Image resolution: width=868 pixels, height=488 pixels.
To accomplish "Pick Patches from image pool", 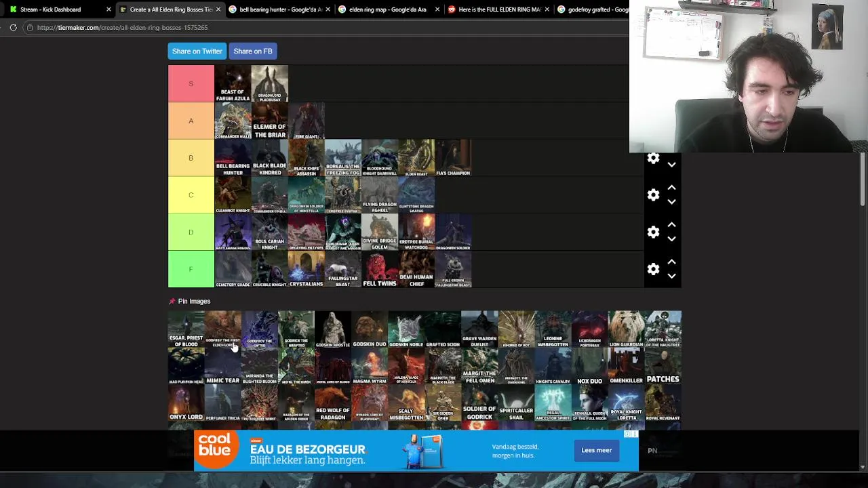I will click(x=663, y=366).
